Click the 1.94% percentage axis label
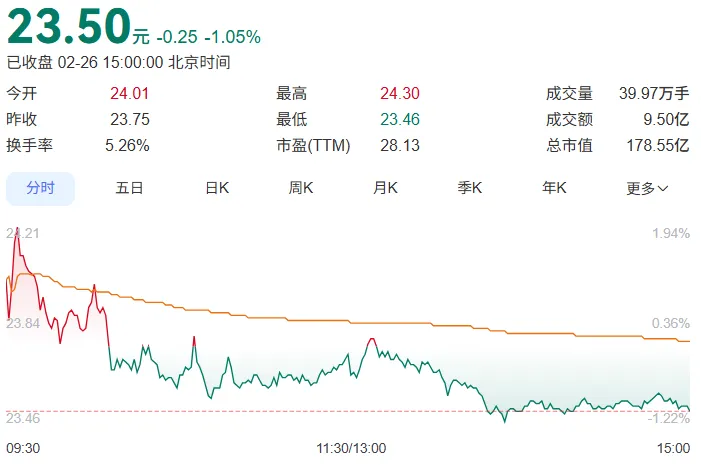 [x=671, y=233]
